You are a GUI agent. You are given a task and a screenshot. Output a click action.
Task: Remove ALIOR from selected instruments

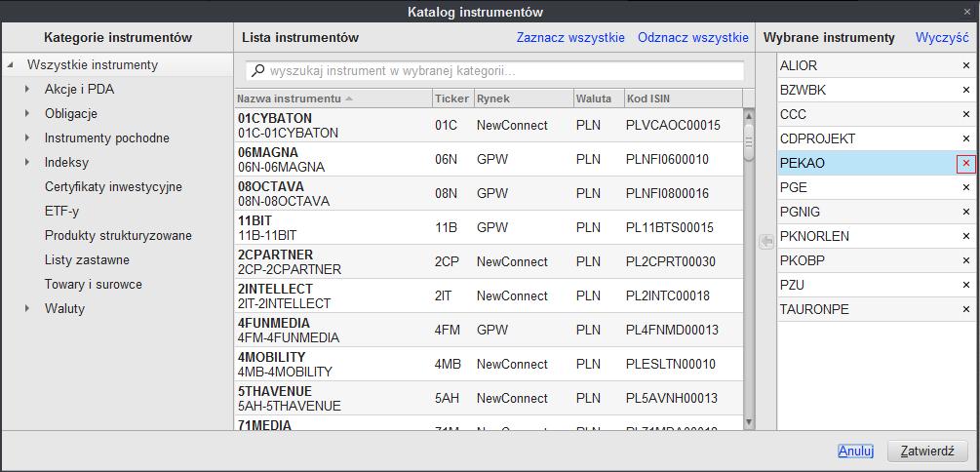click(965, 65)
